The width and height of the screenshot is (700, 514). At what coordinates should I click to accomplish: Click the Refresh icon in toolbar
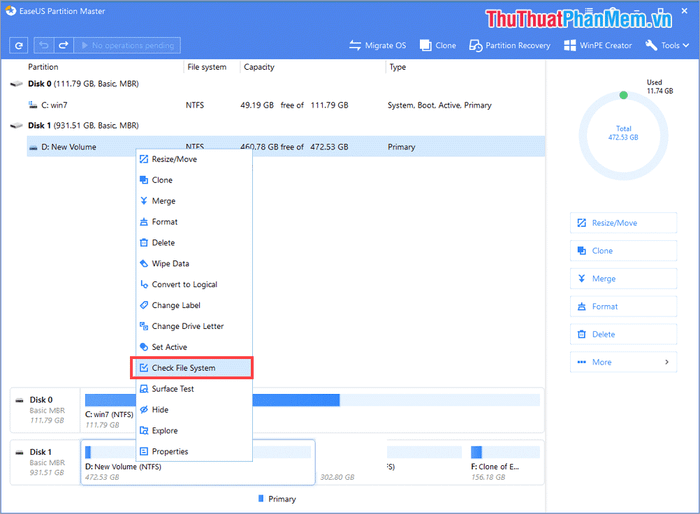[x=18, y=45]
